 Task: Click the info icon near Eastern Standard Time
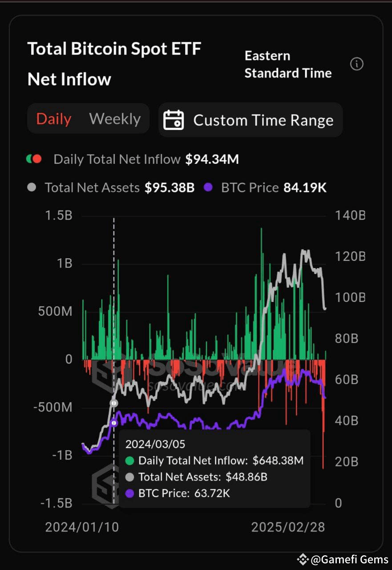tap(357, 64)
